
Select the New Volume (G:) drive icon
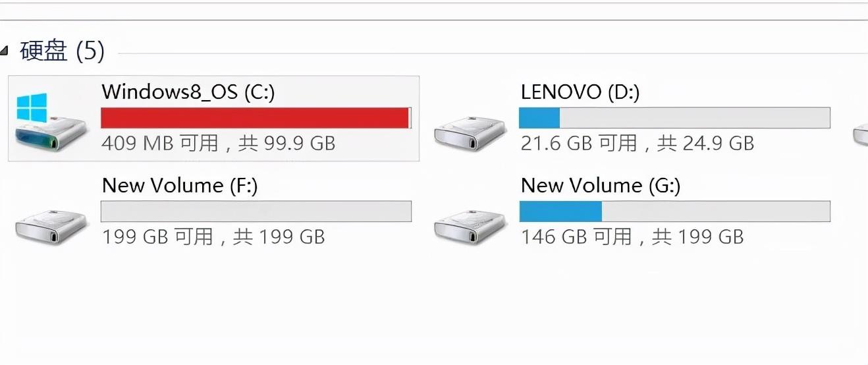tap(470, 228)
